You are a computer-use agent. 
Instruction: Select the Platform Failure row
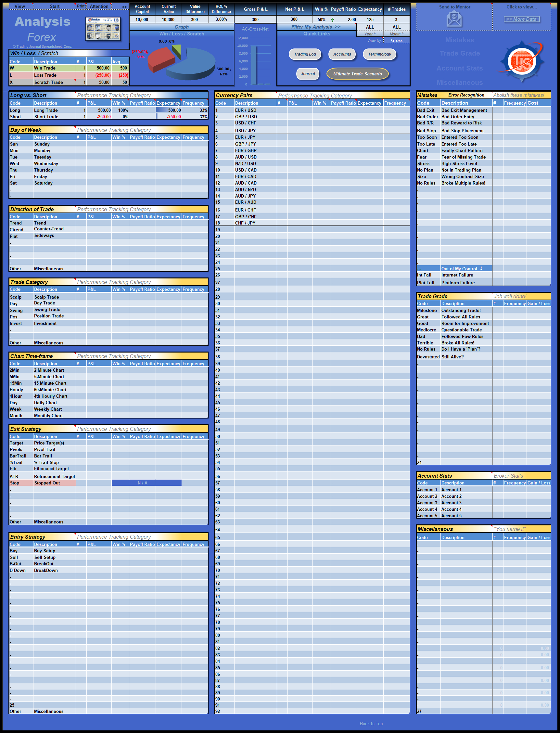483,283
